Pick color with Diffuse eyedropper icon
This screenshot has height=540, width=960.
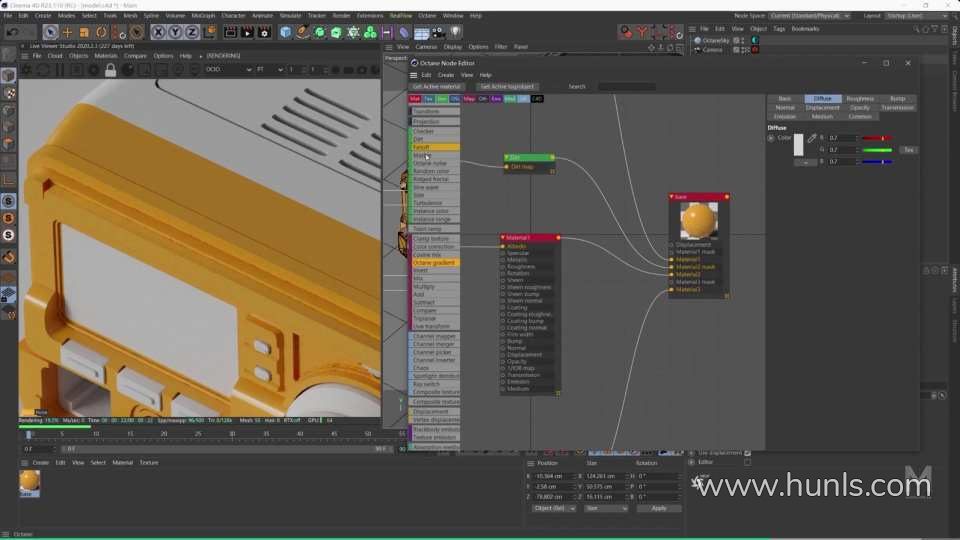tap(812, 138)
